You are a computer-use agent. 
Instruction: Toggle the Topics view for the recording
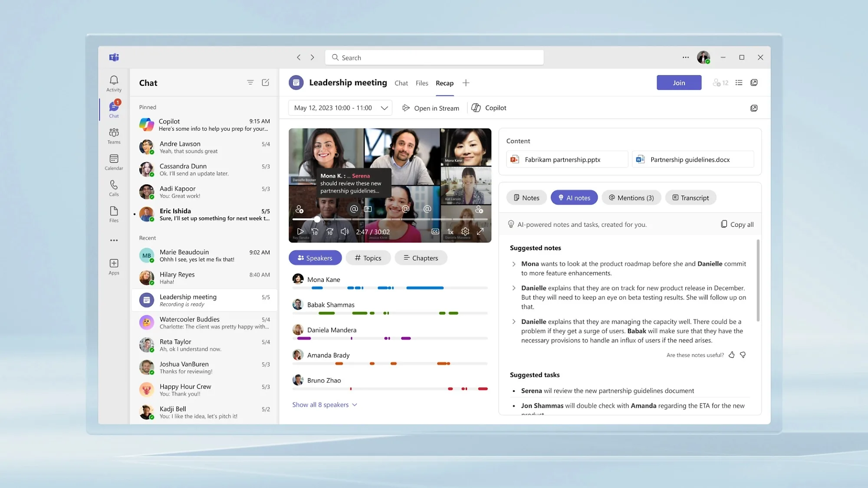pyautogui.click(x=368, y=258)
